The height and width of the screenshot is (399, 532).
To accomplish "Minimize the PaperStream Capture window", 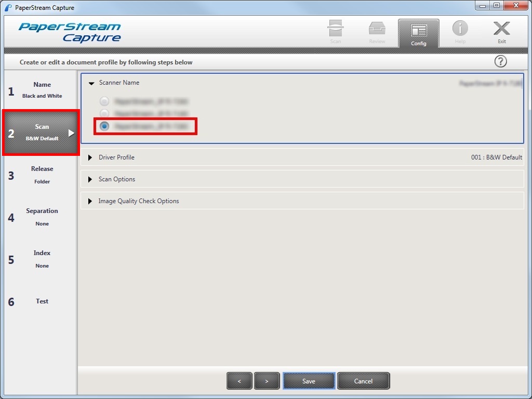I will point(483,6).
